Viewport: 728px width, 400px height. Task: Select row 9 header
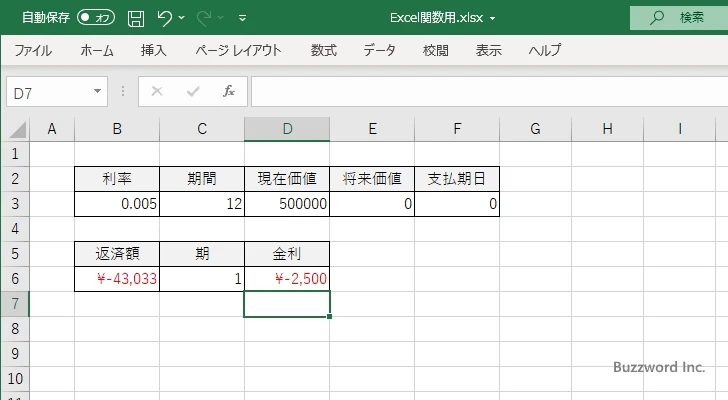tap(15, 354)
